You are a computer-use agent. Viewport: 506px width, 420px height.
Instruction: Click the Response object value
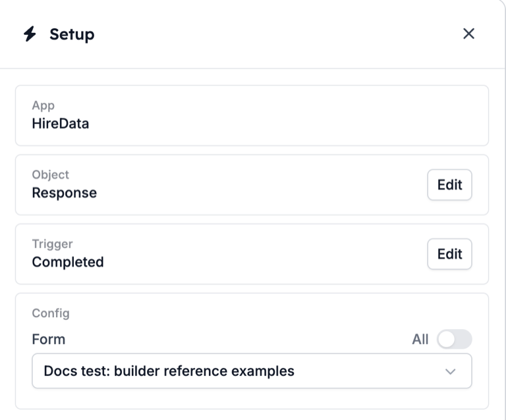[64, 193]
